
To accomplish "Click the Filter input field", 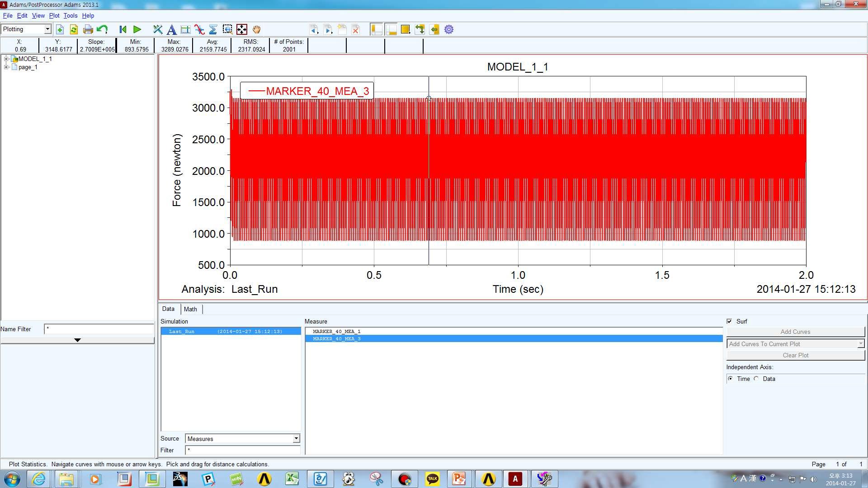I will [243, 450].
